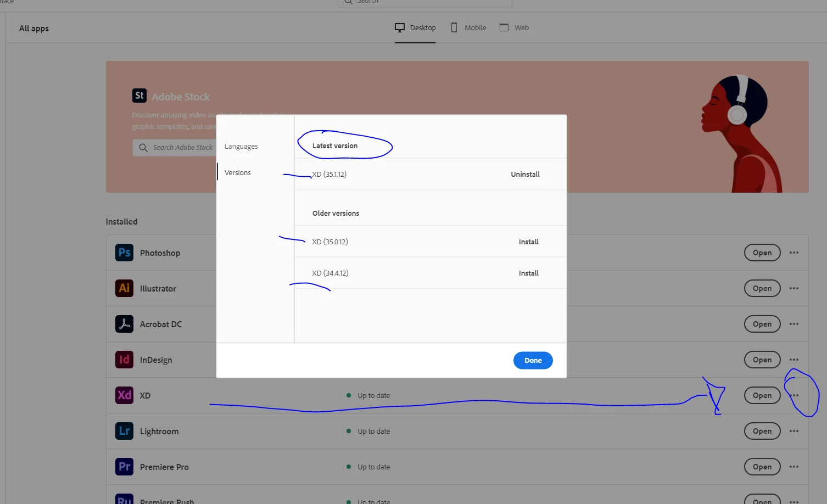Image resolution: width=827 pixels, height=504 pixels.
Task: Switch to the Desktop tab
Action: click(x=415, y=27)
